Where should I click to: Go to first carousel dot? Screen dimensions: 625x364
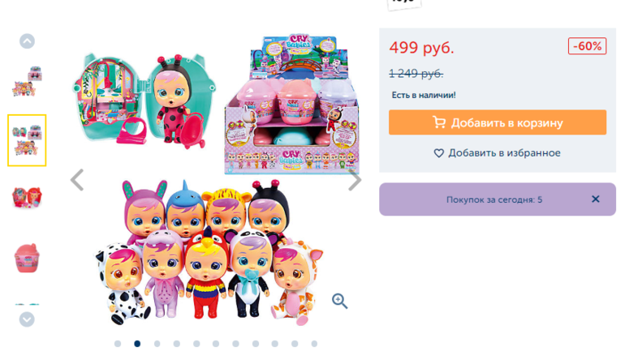[118, 344]
